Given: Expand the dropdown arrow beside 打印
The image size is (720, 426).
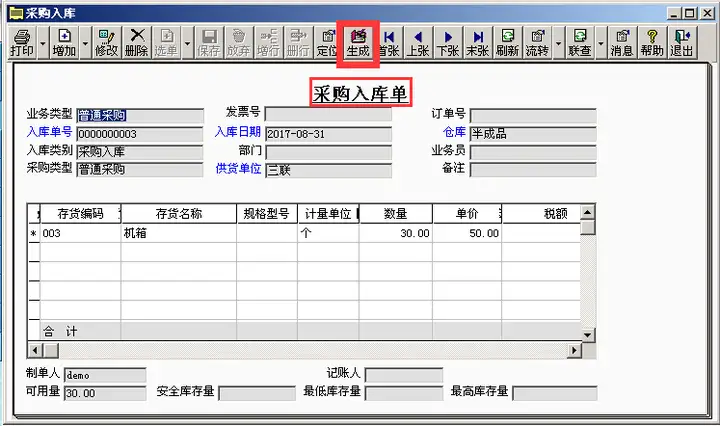Looking at the screenshot, I should (43, 43).
